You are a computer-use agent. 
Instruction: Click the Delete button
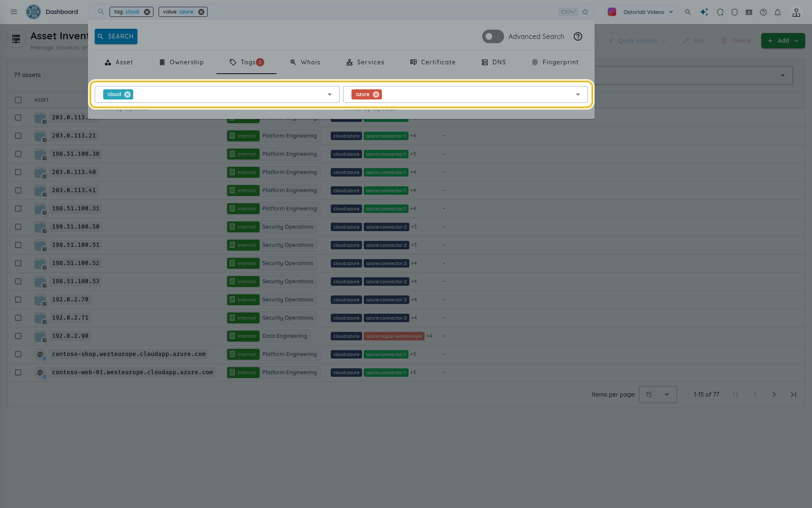[736, 41]
